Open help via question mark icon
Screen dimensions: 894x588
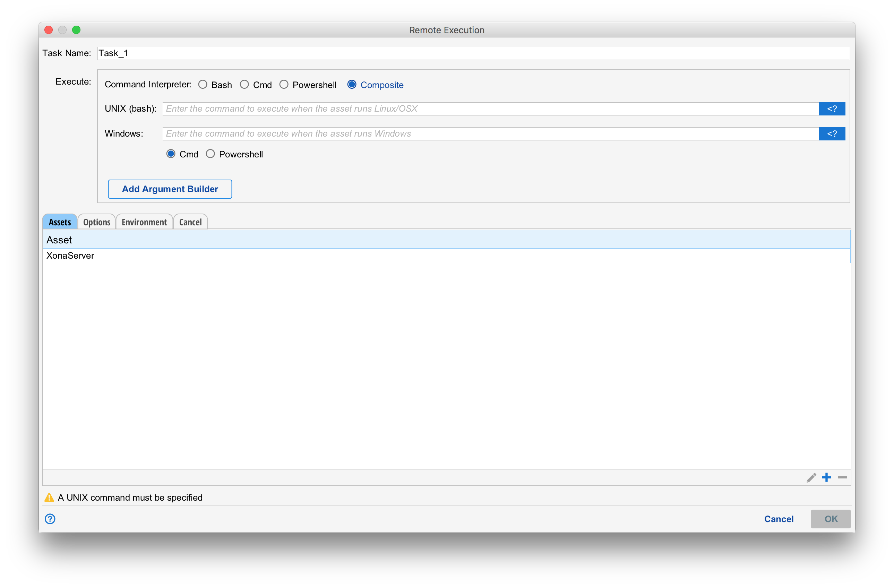tap(50, 519)
